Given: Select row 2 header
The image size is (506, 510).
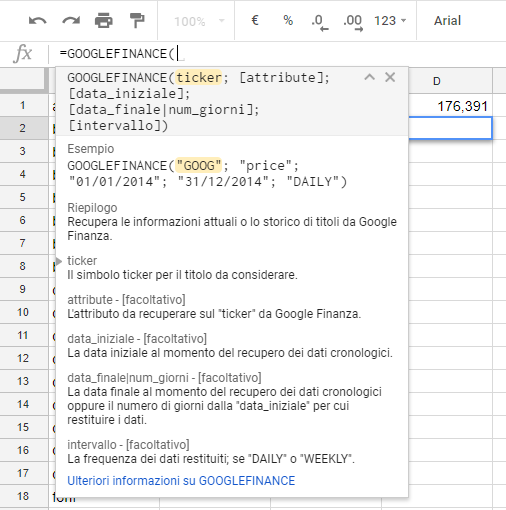Looking at the screenshot, I should click(x=23, y=128).
